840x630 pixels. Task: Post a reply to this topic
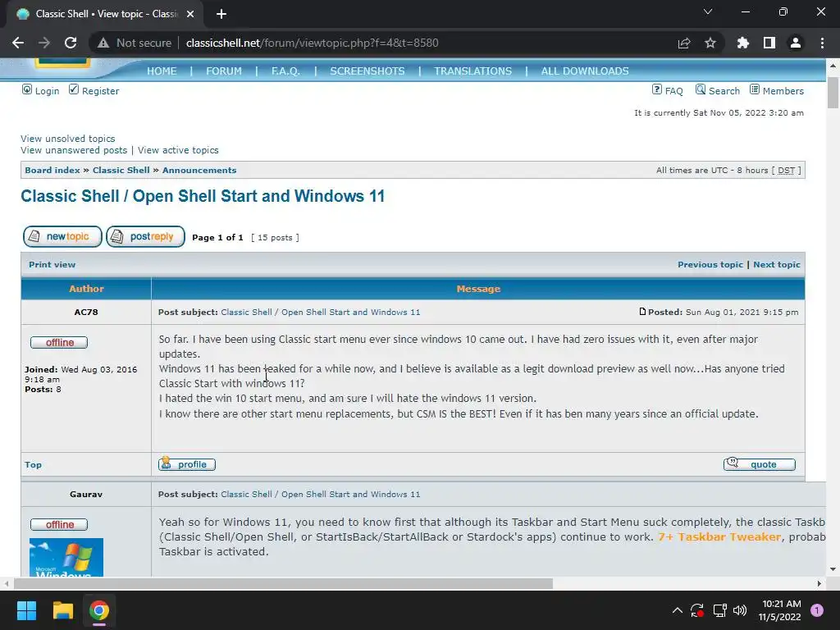pos(145,236)
